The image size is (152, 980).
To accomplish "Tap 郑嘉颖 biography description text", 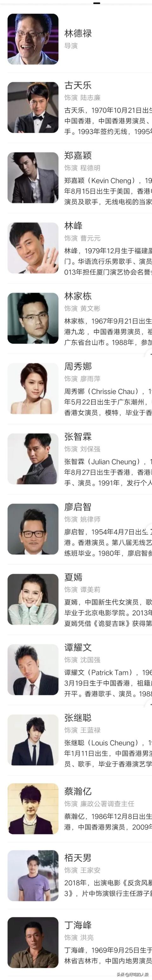I will 108,191.
